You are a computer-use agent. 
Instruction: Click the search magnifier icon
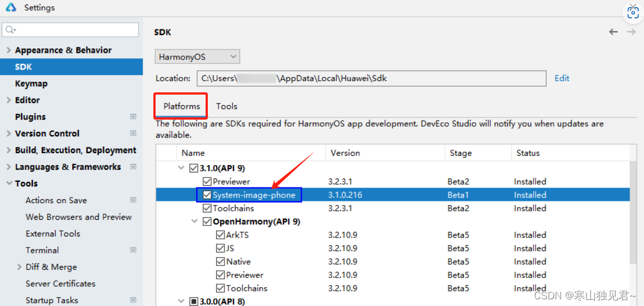point(10,29)
